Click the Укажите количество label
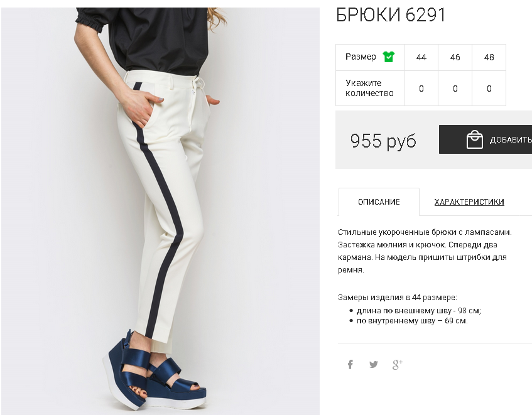532x415 pixels. coord(369,88)
